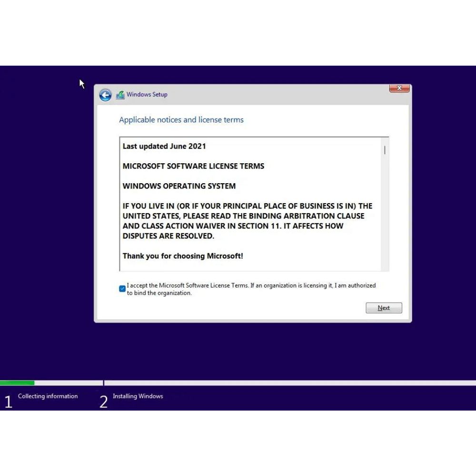476x476 pixels.
Task: Click the Windows Setup installer icon
Action: [120, 95]
